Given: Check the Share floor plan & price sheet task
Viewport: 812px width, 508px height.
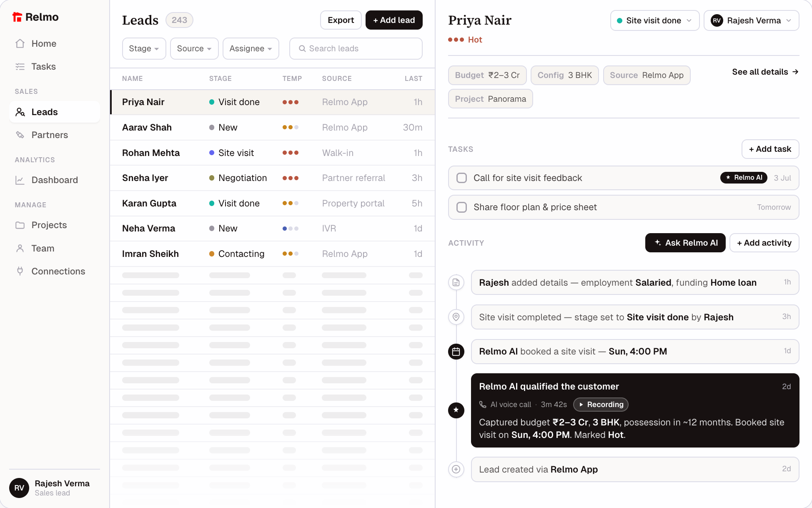Looking at the screenshot, I should (461, 207).
